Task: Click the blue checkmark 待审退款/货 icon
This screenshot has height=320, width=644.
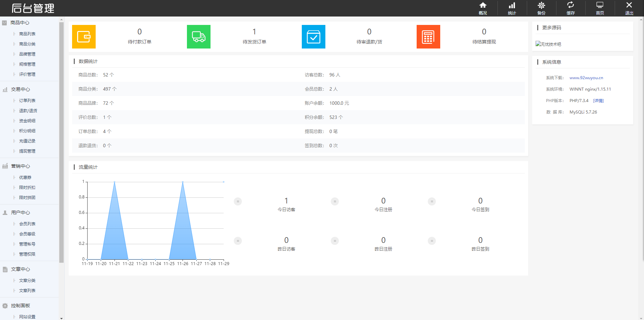Action: pyautogui.click(x=314, y=37)
